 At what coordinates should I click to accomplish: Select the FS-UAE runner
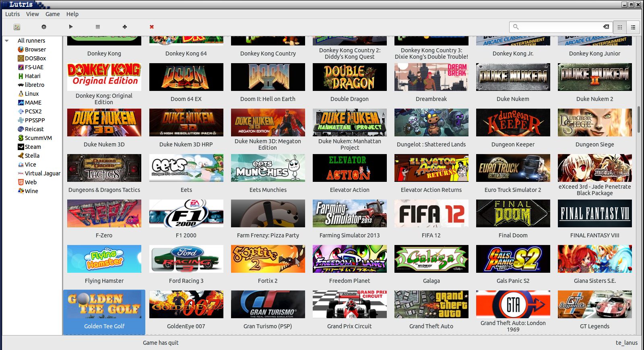(31, 67)
